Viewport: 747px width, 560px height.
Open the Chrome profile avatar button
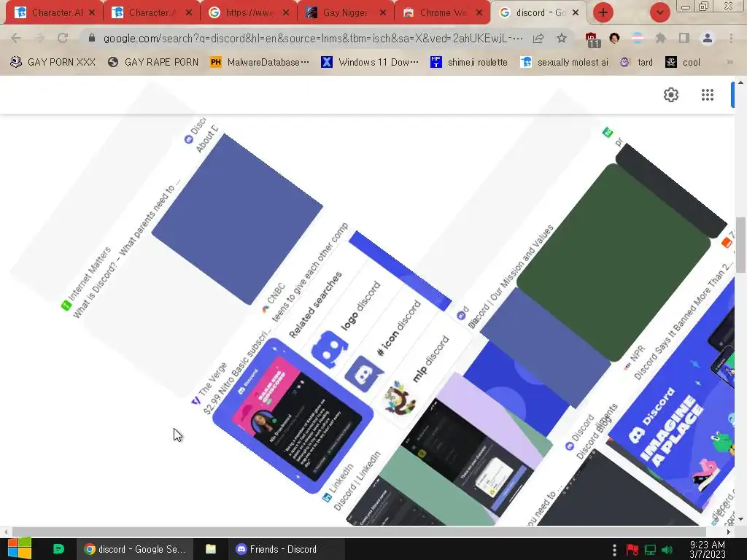pos(708,38)
